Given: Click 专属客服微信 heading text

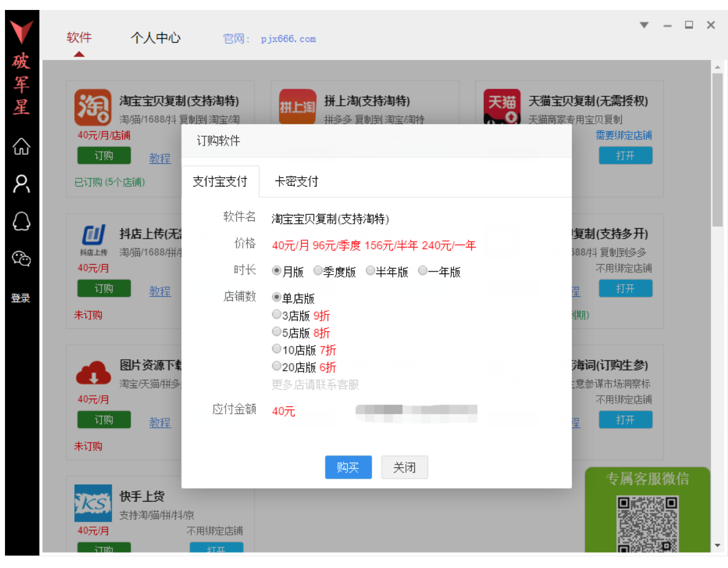Looking at the screenshot, I should pos(647,478).
